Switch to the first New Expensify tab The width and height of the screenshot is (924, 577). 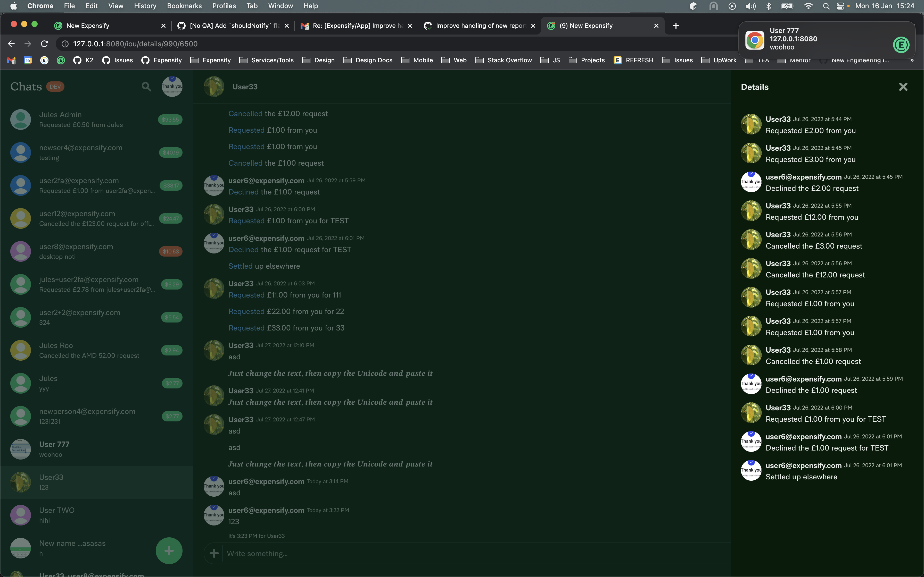coord(88,26)
